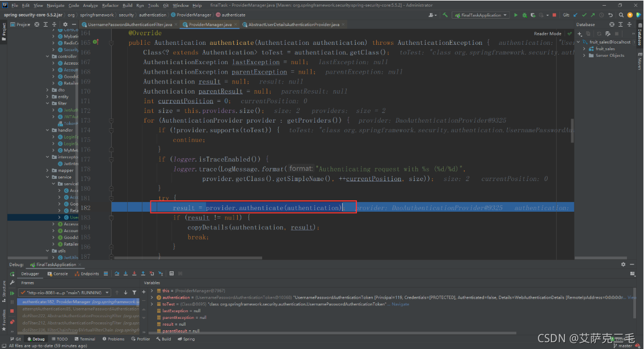Screen dimensions: 644x349
Task: Click the Build project hammer icon
Action: coord(445,15)
